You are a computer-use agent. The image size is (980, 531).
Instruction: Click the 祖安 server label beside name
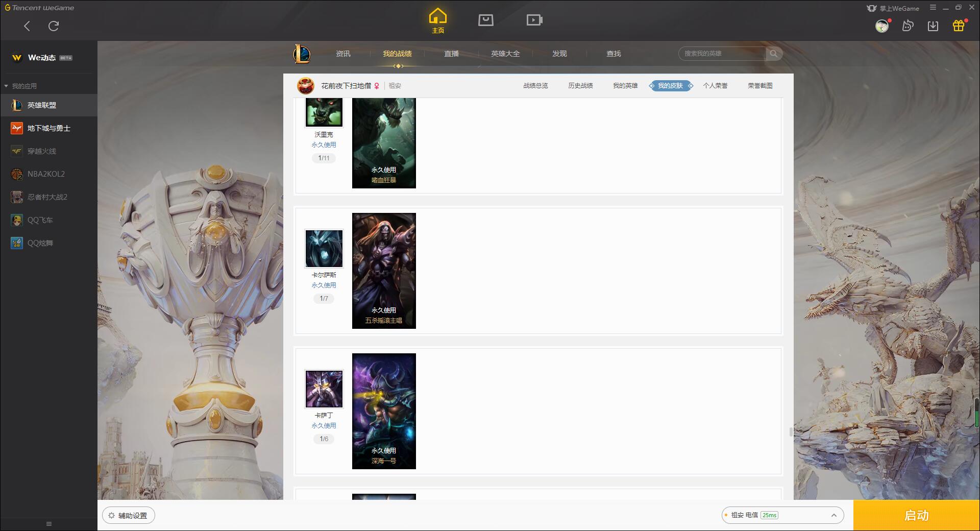tap(395, 86)
